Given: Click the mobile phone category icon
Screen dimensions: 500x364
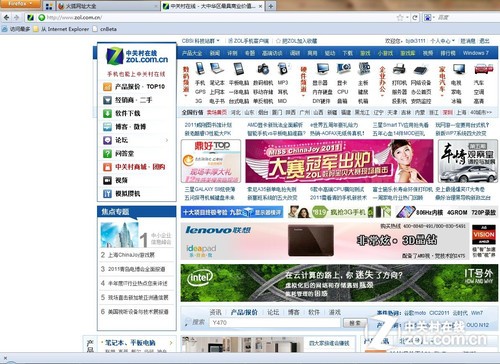Looking at the screenshot, I should tap(200, 68).
